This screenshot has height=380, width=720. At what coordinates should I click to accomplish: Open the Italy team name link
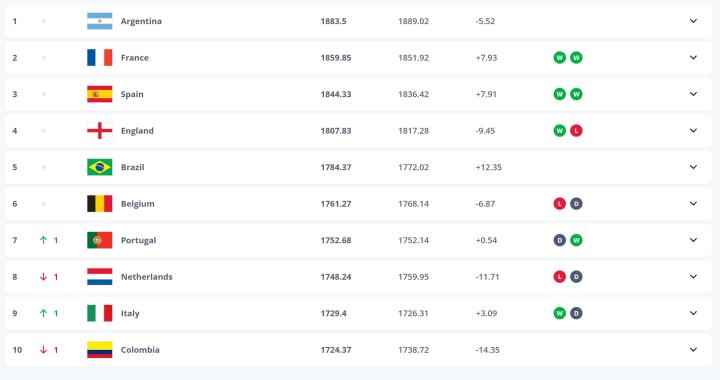coord(130,313)
